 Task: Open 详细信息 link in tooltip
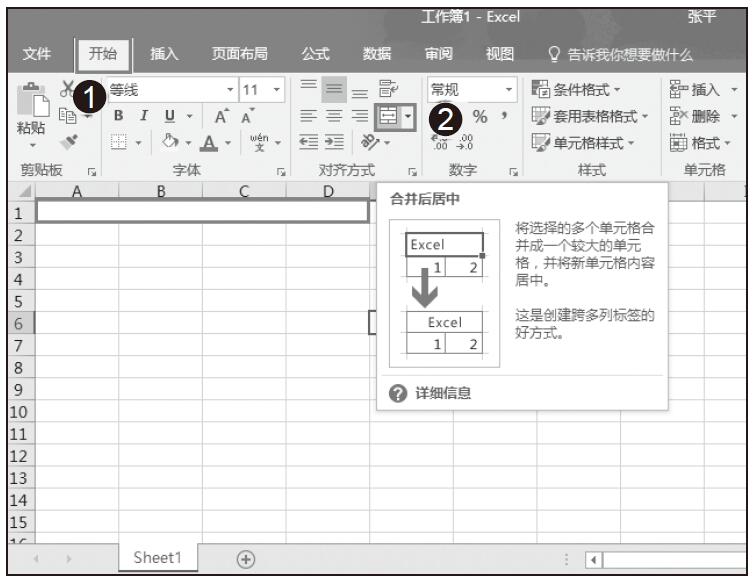point(444,393)
